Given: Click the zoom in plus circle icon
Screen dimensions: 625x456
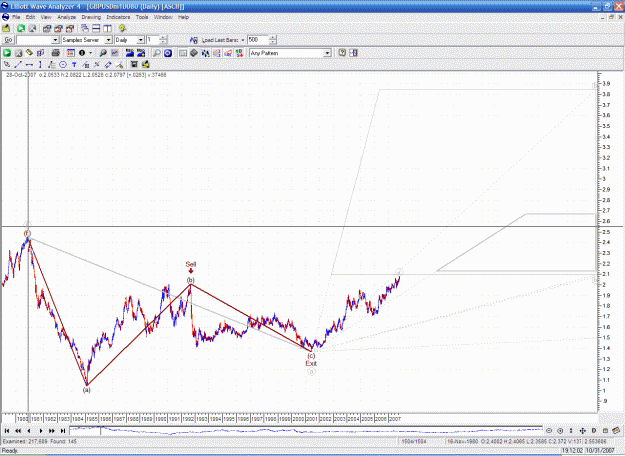Looking at the screenshot, I should [x=560, y=431].
